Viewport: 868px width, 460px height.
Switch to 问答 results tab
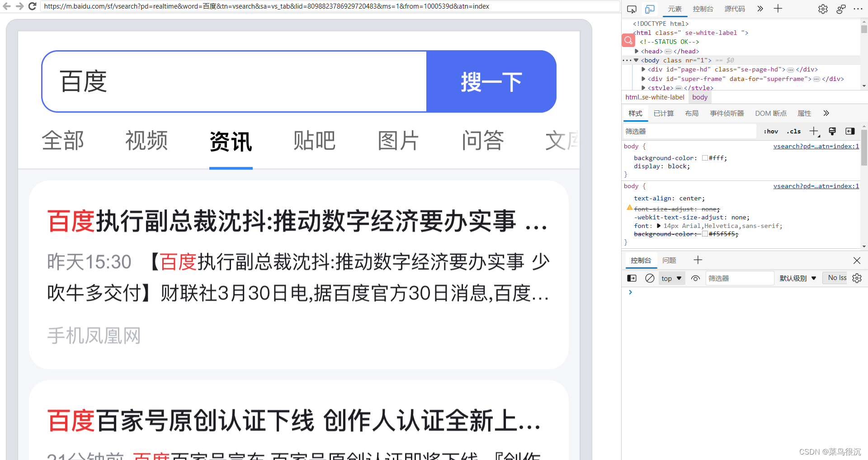point(482,141)
